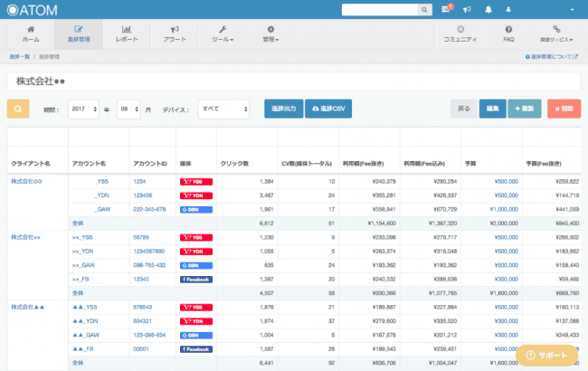Click the 進捗CSV download button

pyautogui.click(x=327, y=109)
